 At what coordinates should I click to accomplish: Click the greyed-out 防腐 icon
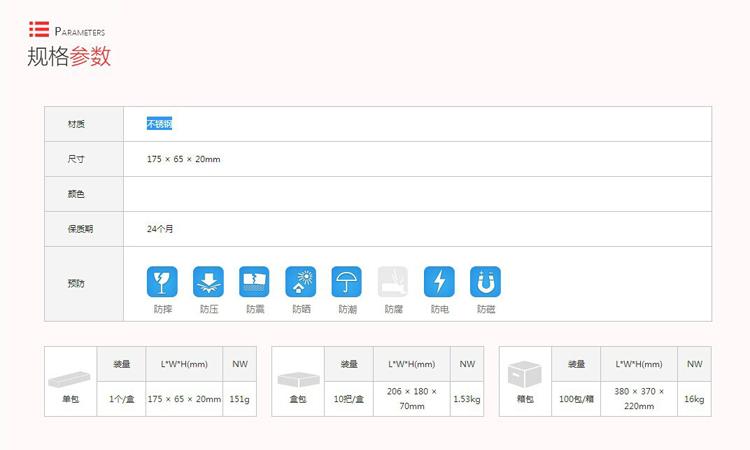pos(393,281)
